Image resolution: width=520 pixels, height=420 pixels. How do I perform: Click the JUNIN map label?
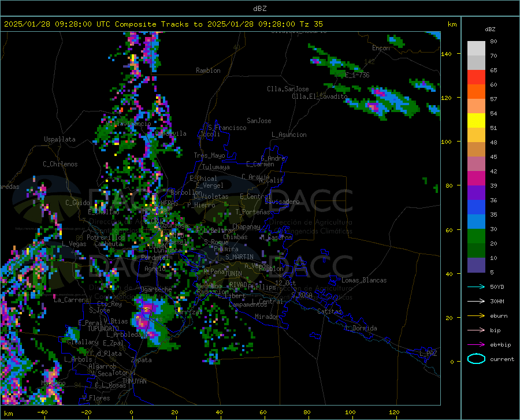click(233, 274)
